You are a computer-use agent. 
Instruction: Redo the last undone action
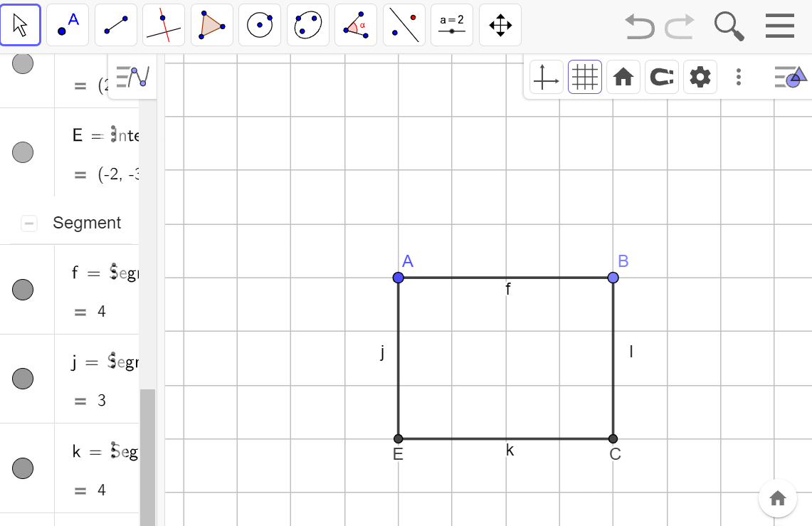tap(680, 26)
